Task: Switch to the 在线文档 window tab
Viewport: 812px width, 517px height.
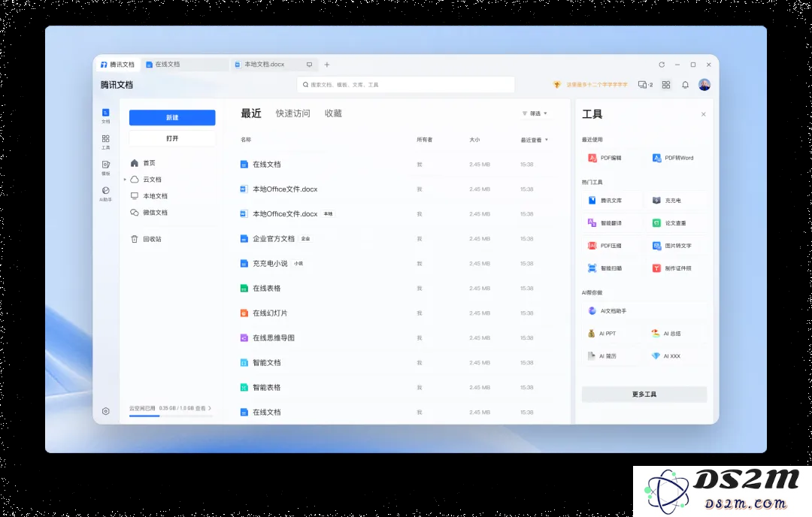Action: coord(186,65)
